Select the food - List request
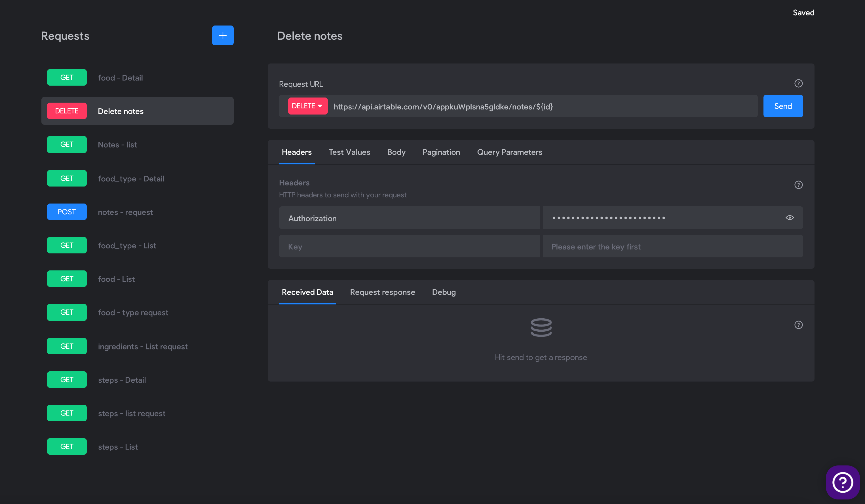Screen dimensions: 865x504 pyautogui.click(x=137, y=279)
